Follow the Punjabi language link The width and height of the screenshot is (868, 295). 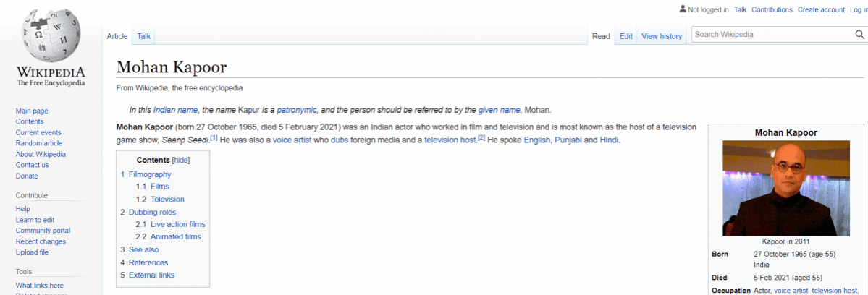(568, 140)
